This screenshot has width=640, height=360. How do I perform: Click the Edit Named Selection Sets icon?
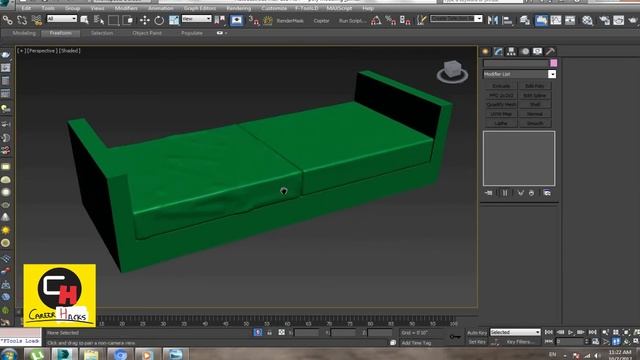[x=421, y=20]
